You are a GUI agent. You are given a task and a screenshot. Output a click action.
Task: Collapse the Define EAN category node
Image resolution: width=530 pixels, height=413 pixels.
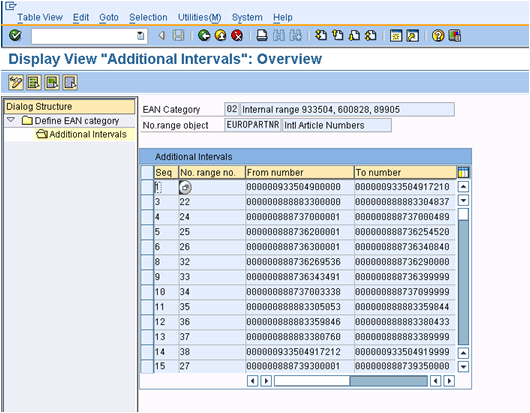tap(11, 120)
